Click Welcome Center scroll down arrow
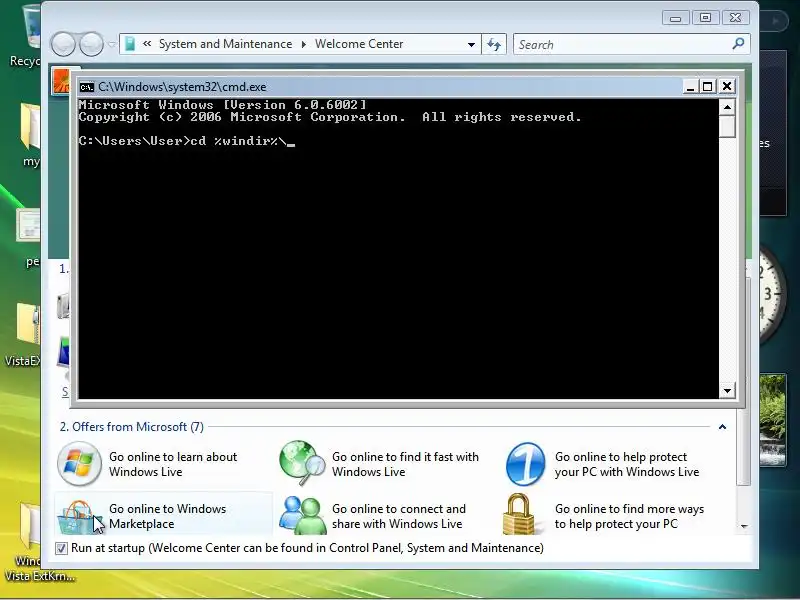This screenshot has height=600, width=800. (744, 526)
